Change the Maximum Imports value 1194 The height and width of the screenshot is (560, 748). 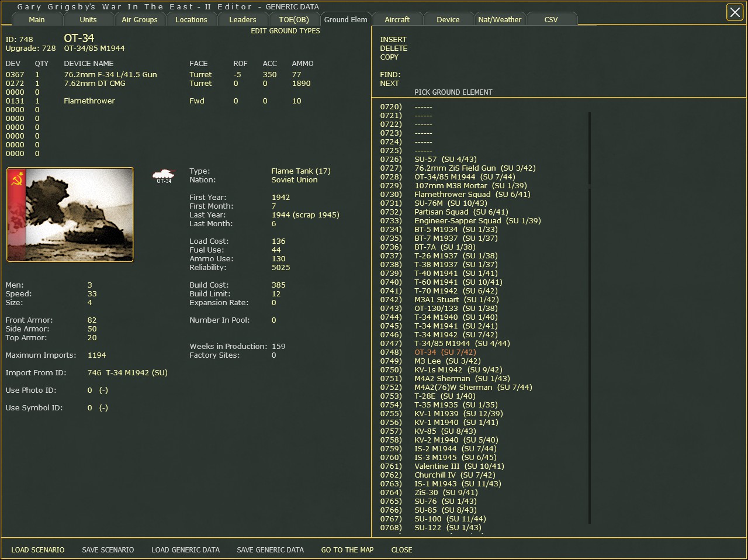coord(97,355)
